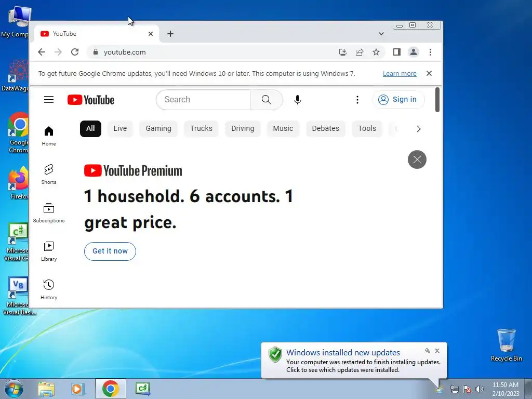Close the Windows update notification balloon
The width and height of the screenshot is (532, 399).
[x=437, y=351]
